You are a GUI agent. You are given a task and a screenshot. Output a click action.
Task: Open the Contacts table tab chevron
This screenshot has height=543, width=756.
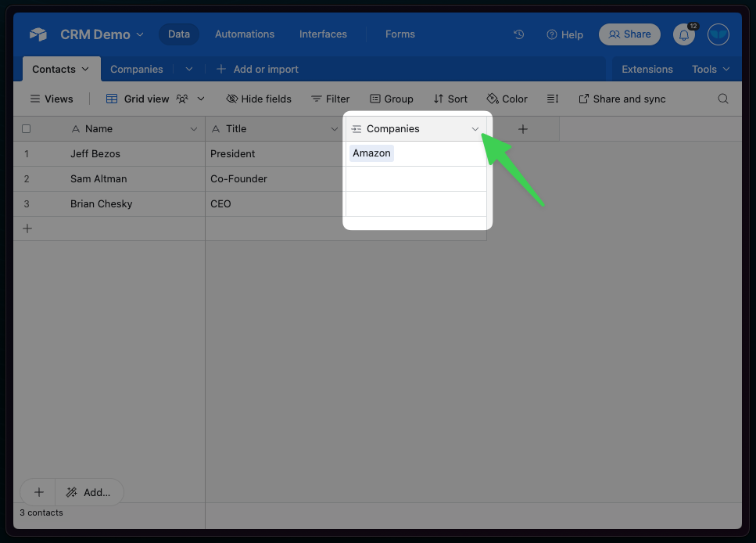(85, 69)
